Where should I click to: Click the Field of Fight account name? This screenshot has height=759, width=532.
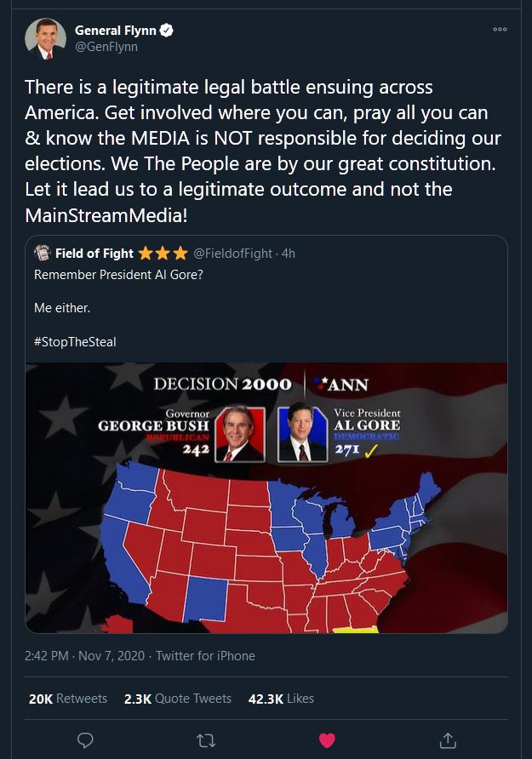[94, 254]
